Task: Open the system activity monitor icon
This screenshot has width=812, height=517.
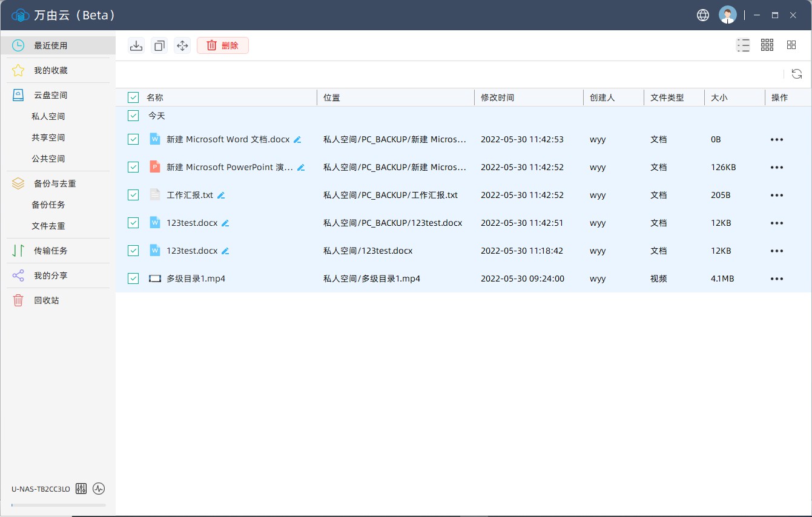Action: 99,489
